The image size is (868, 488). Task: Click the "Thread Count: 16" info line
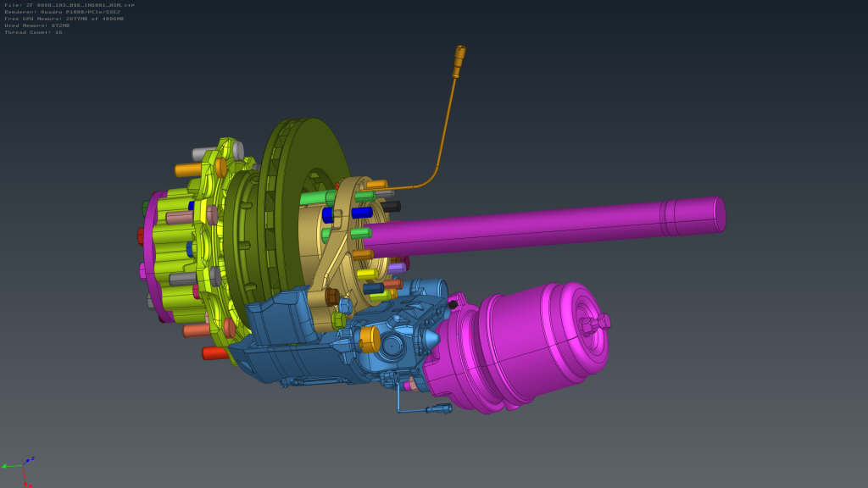coord(33,32)
